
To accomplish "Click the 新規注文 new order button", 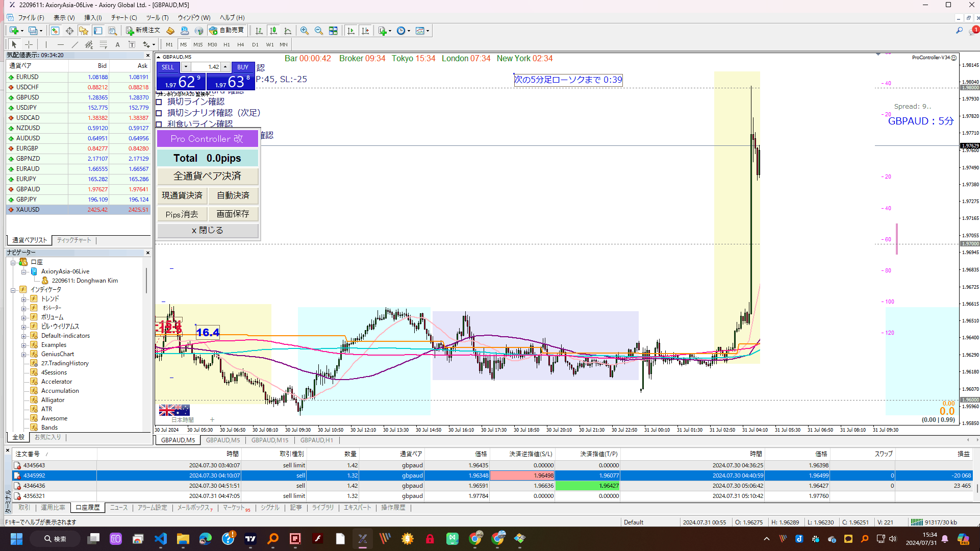I will pyautogui.click(x=143, y=31).
